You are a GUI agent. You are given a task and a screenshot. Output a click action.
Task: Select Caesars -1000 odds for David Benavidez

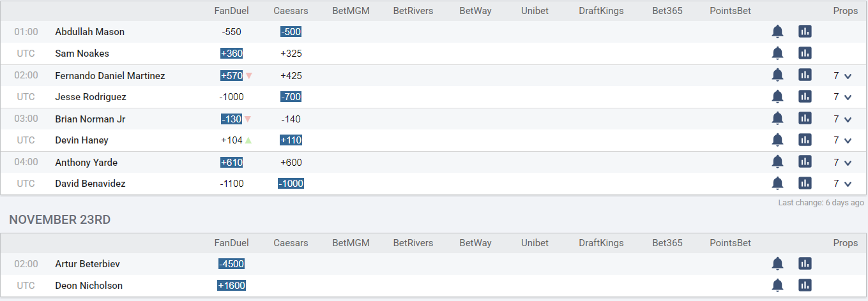pyautogui.click(x=291, y=184)
